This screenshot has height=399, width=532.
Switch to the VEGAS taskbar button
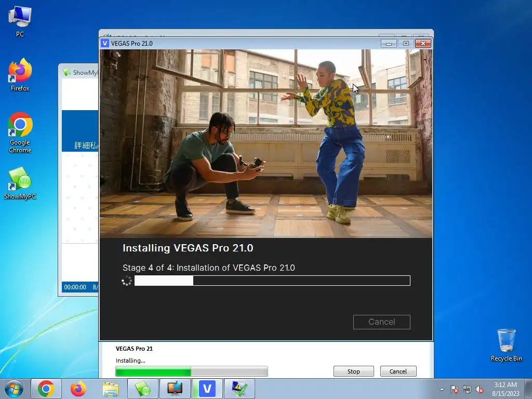pyautogui.click(x=207, y=389)
